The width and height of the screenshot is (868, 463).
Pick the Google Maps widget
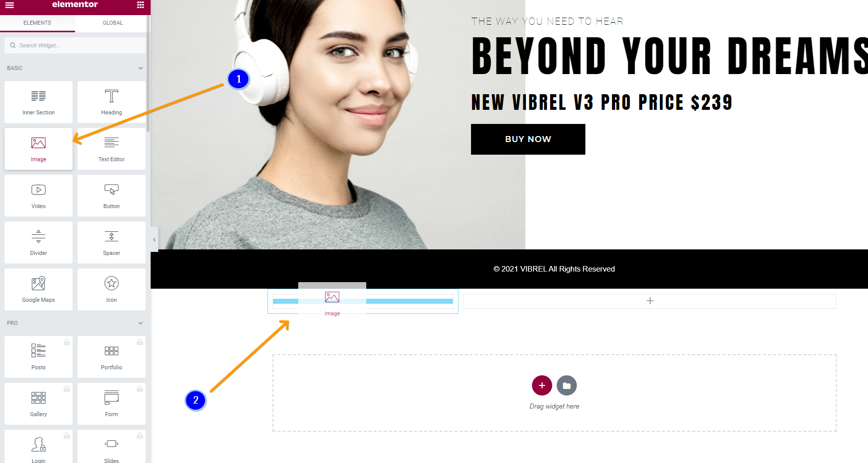point(38,289)
